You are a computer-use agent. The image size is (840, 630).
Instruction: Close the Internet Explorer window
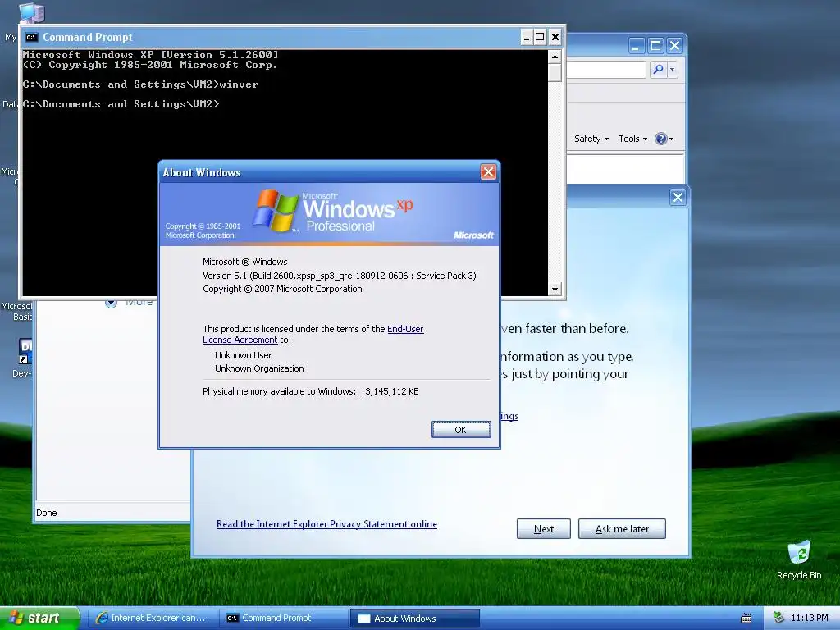coord(674,46)
